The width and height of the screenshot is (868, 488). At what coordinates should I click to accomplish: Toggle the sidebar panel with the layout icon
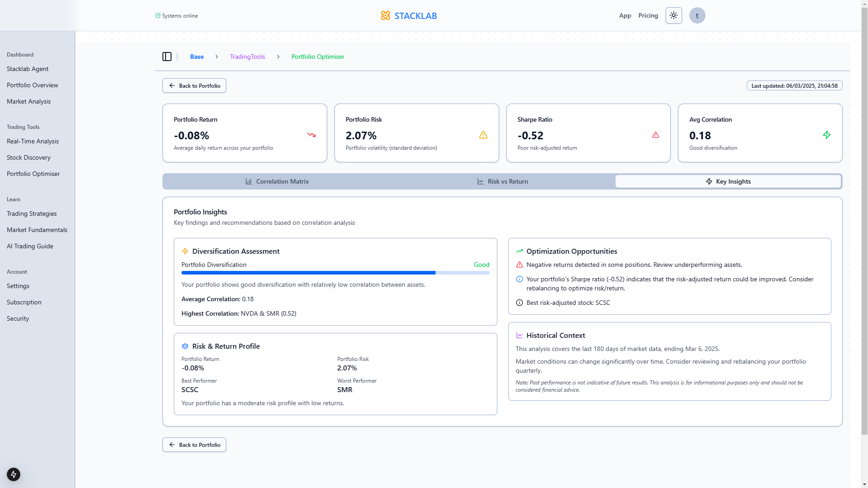[x=167, y=57]
